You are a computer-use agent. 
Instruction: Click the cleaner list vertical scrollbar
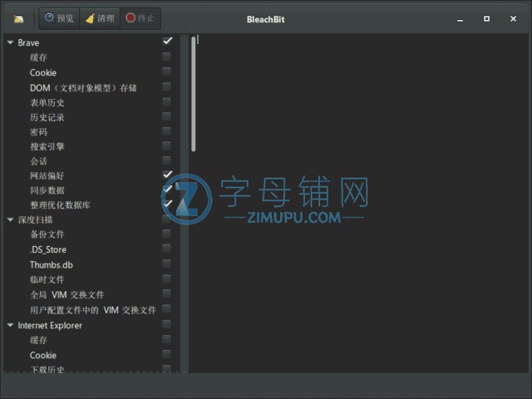[194, 94]
